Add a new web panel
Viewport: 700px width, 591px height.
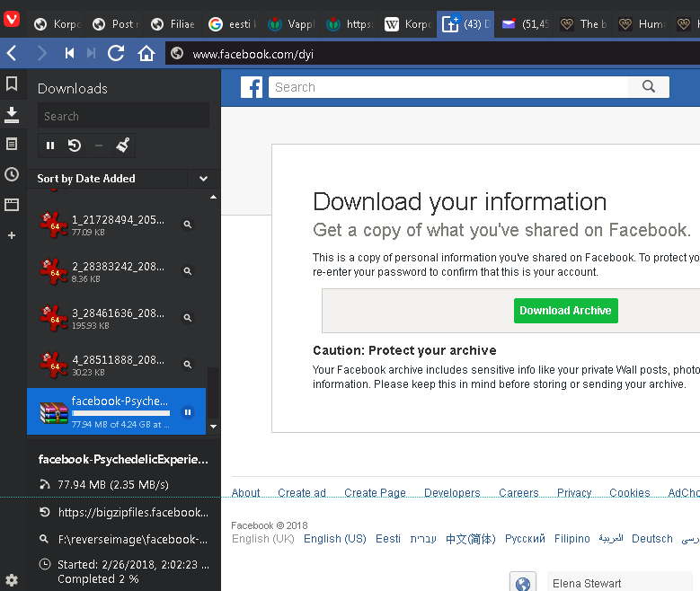(12, 234)
